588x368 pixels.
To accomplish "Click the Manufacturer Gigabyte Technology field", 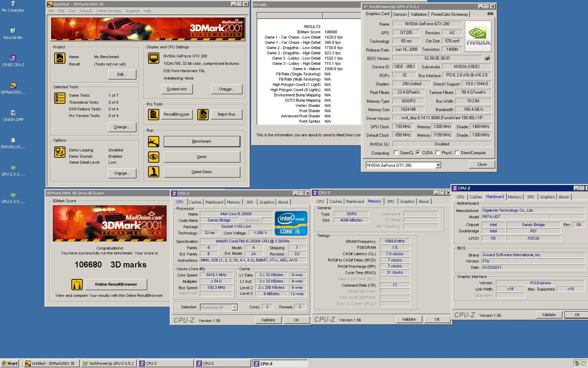I will (x=533, y=210).
